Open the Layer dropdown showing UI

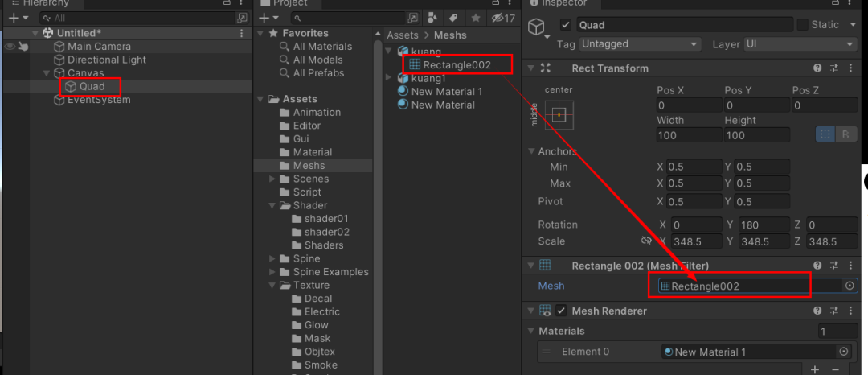[800, 44]
